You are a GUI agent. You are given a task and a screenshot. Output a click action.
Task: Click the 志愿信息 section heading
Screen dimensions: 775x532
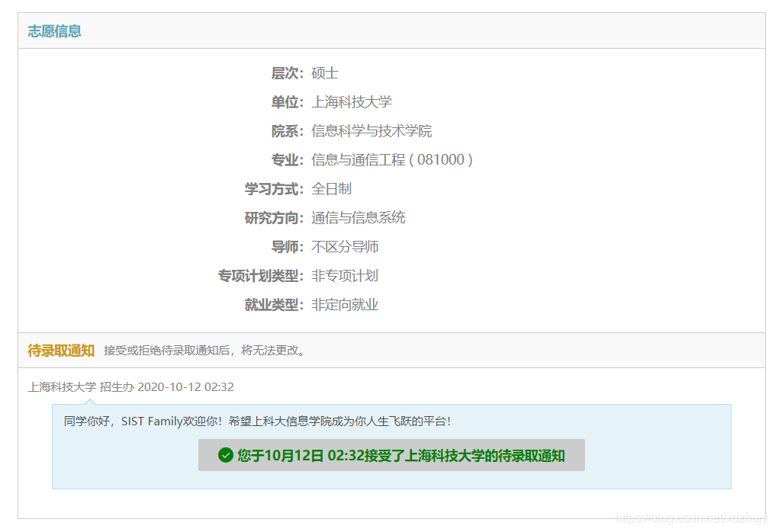point(54,31)
